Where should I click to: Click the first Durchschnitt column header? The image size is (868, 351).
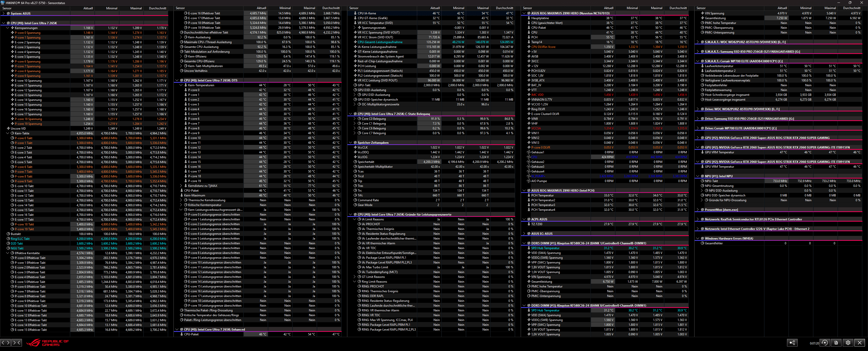click(157, 8)
